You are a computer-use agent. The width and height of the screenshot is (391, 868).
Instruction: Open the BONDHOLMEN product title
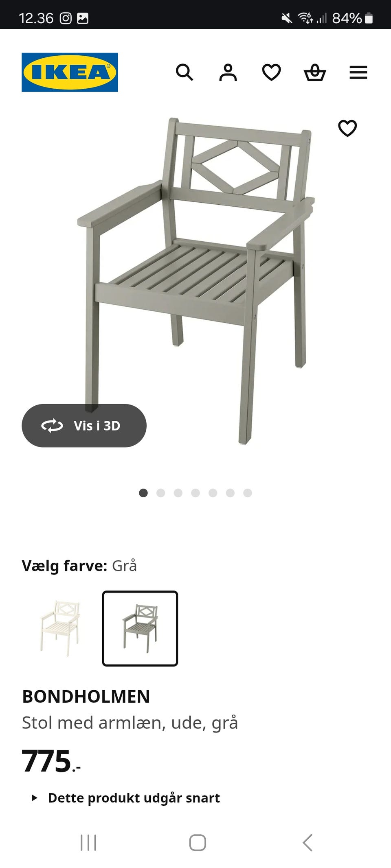point(86,697)
